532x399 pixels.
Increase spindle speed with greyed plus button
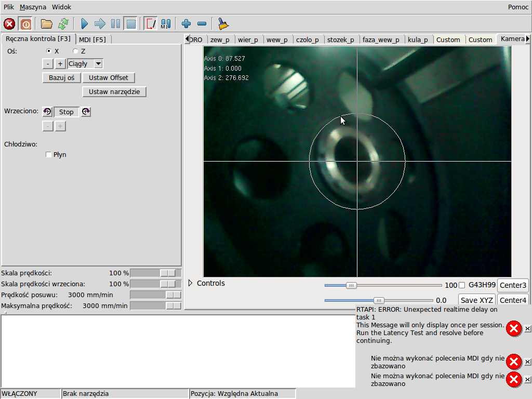tap(60, 126)
